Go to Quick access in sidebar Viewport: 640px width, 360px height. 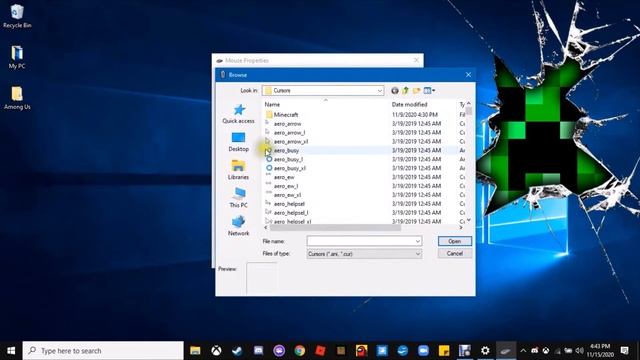point(238,114)
